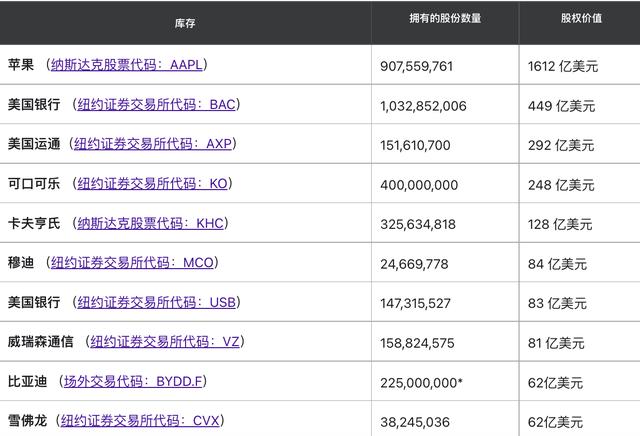The image size is (640, 436).
Task: Click the company name 比亚迪
Action: [27, 381]
